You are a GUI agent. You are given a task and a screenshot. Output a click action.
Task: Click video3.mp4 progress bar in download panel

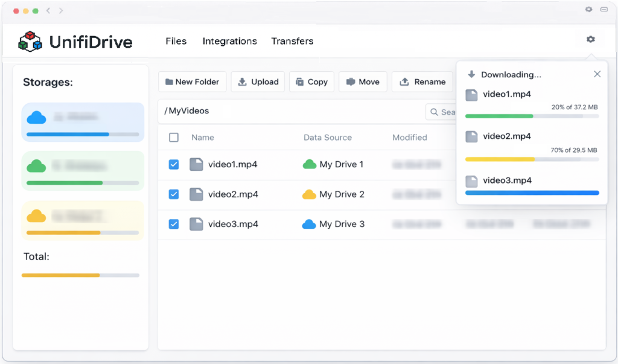tap(532, 193)
